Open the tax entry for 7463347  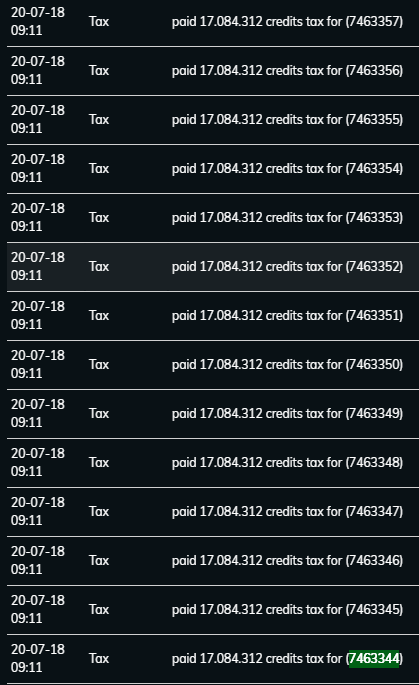pos(213,511)
